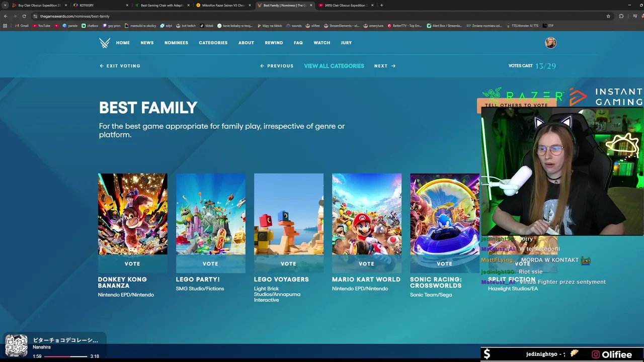Vote for Sonic Racing: CrossWorlds
Image resolution: width=644 pixels, height=362 pixels.
click(x=444, y=263)
